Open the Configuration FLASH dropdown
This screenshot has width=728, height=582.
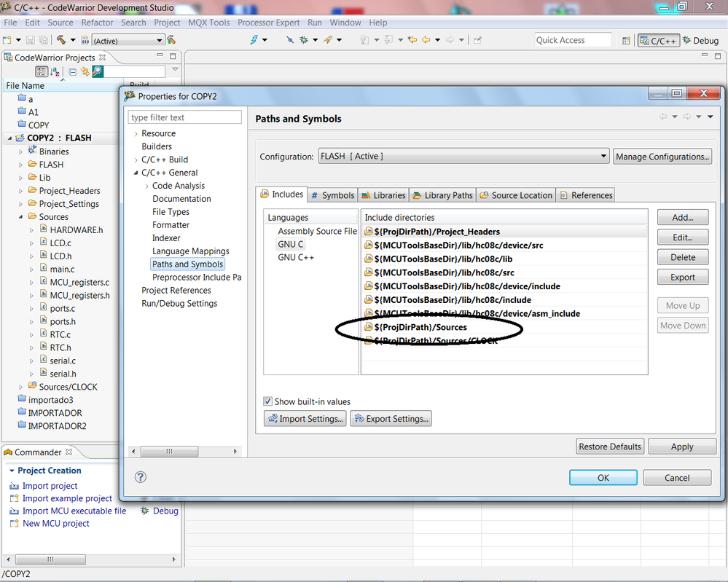(x=463, y=157)
